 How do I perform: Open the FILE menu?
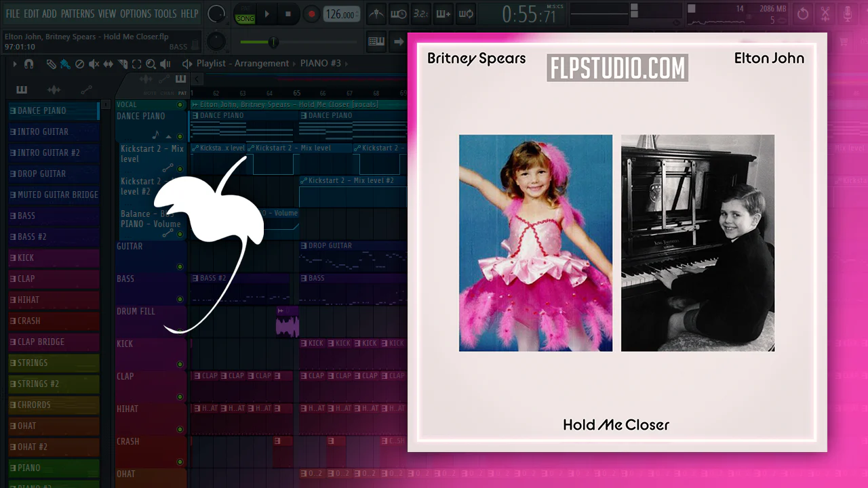click(13, 14)
